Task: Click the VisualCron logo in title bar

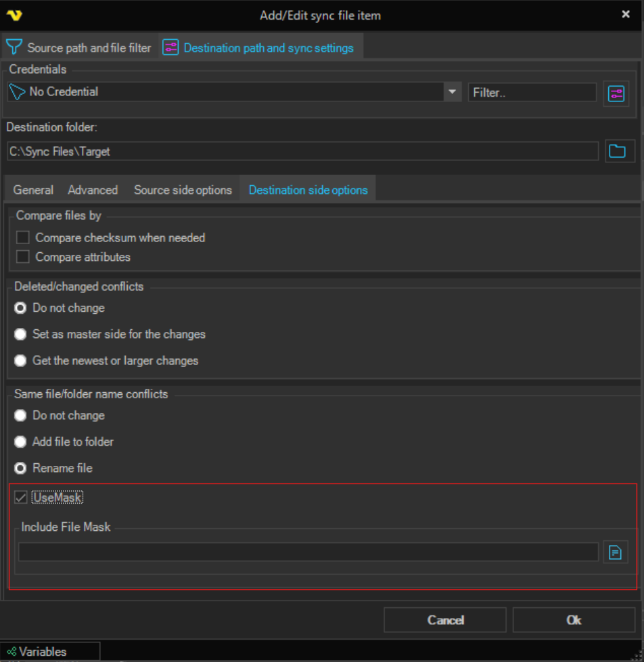Action: pyautogui.click(x=14, y=15)
